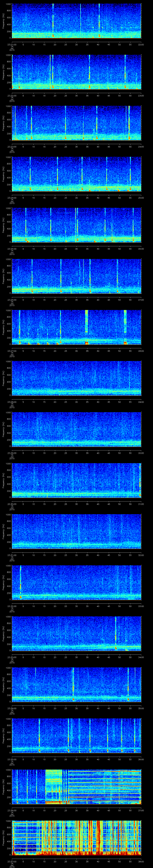Viewport: 153px width, 868px height.
Task: Open the spectrogram panel starting at 23:31:00
Action: point(76,531)
